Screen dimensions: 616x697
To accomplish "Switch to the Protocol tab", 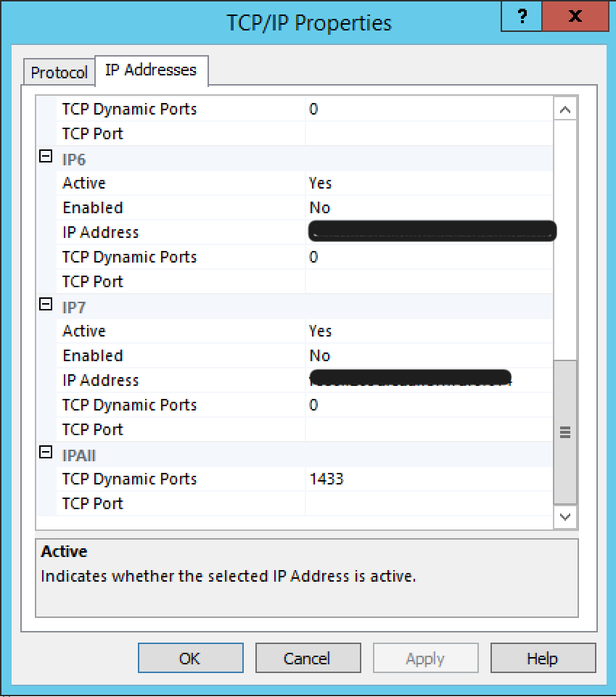I will (x=59, y=73).
